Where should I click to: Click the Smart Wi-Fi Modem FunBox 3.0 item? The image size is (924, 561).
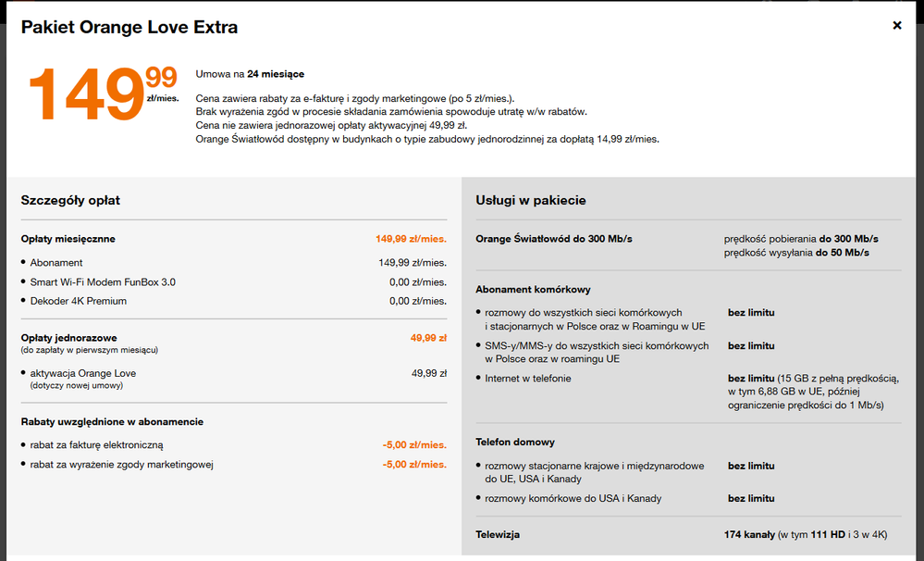(x=103, y=282)
